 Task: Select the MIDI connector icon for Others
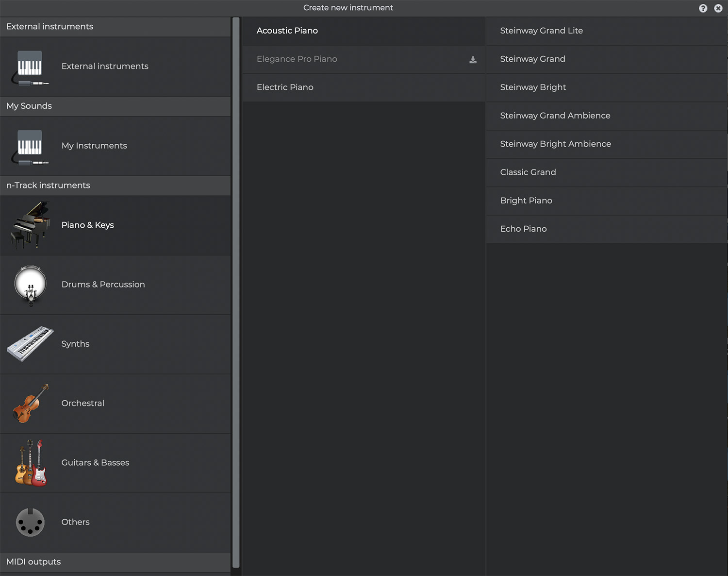[30, 522]
